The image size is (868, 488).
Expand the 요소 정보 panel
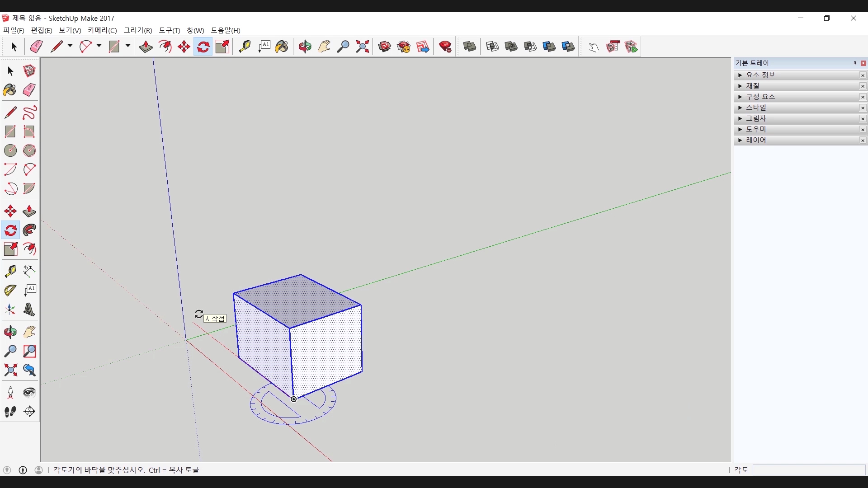point(740,75)
